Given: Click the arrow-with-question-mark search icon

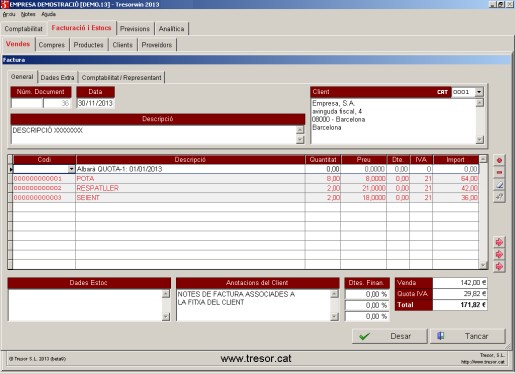Looking at the screenshot, I should [x=499, y=197].
